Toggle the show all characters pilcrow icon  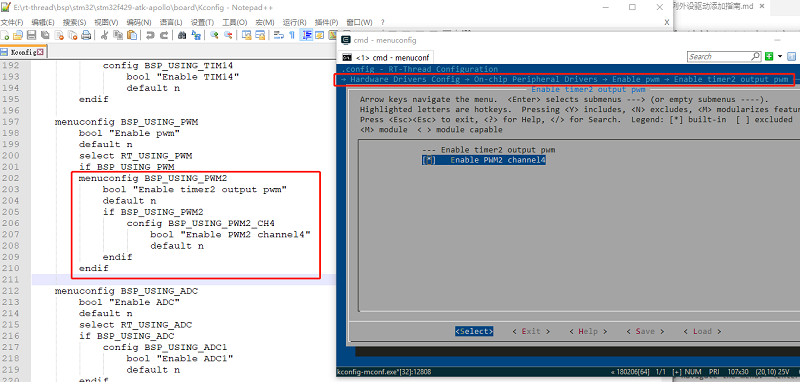pos(292,35)
